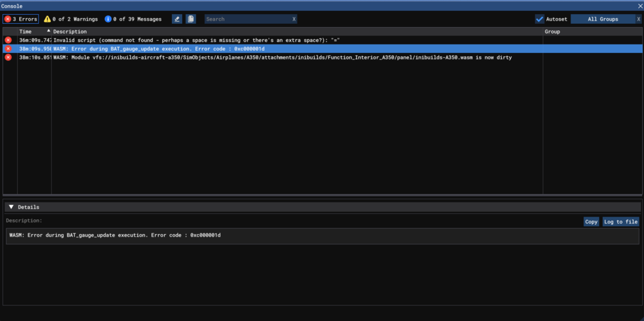Toggle the Warnings filter
Image resolution: width=644 pixels, height=321 pixels.
point(71,19)
